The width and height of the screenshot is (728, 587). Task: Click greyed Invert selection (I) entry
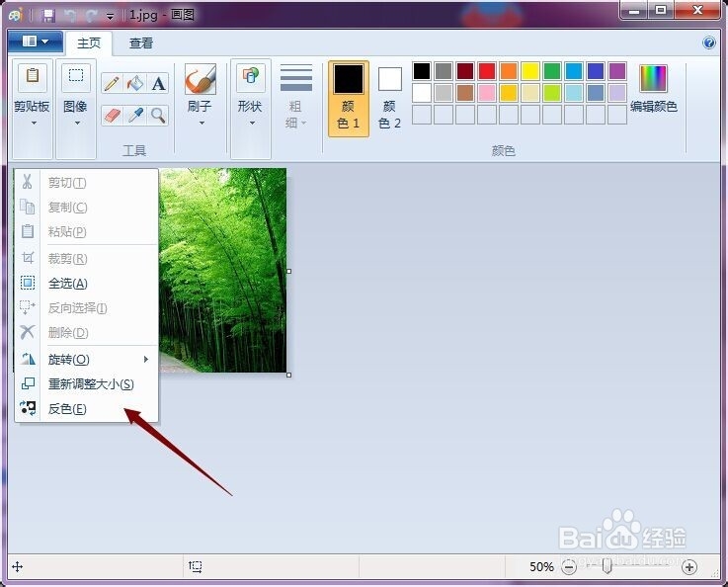(x=87, y=308)
